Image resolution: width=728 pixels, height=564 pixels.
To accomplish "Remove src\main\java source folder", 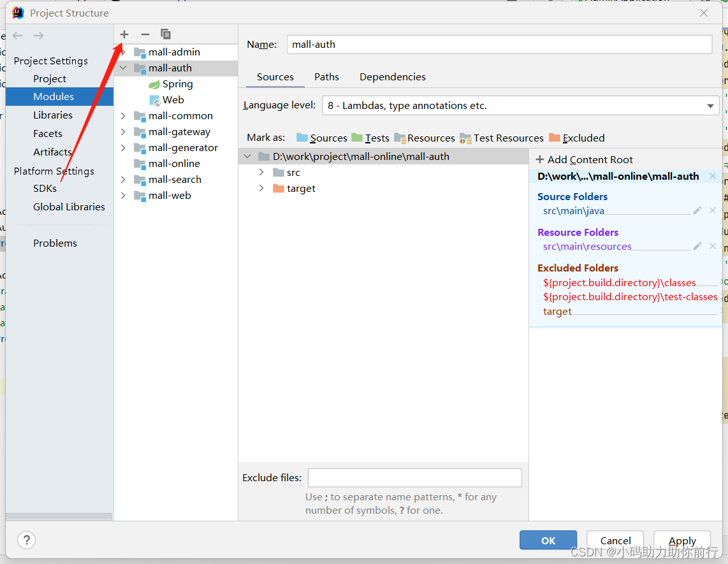I will click(x=713, y=210).
